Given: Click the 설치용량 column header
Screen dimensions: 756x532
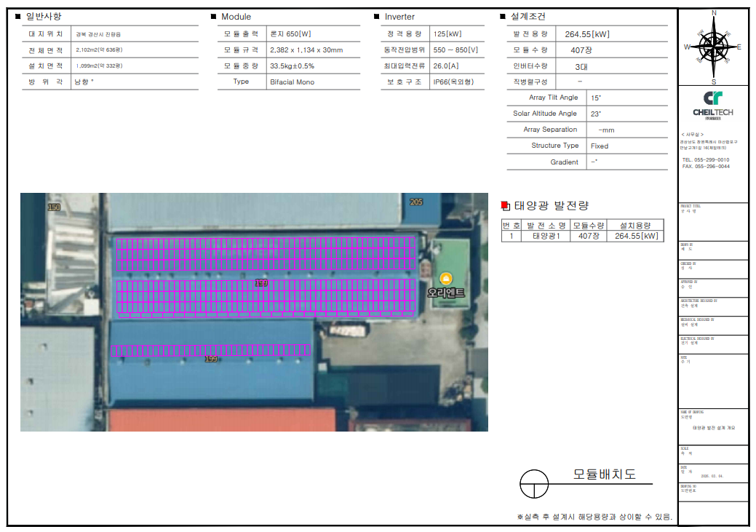Looking at the screenshot, I should 635,226.
